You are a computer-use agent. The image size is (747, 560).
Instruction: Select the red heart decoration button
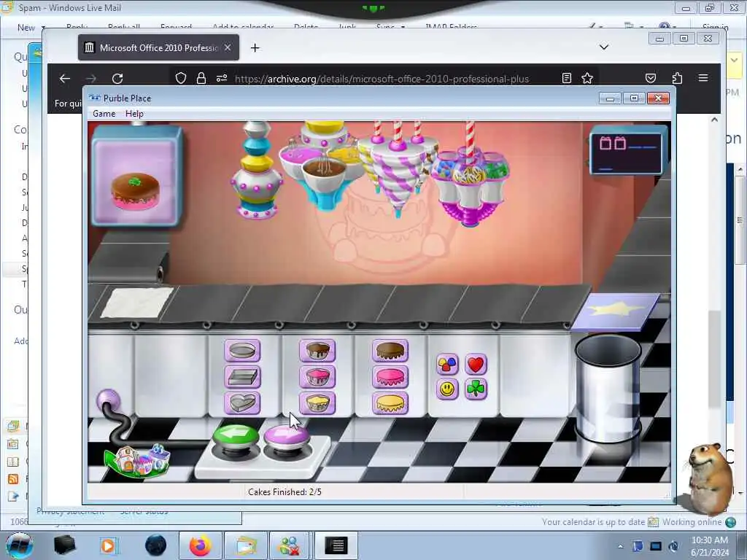click(476, 365)
